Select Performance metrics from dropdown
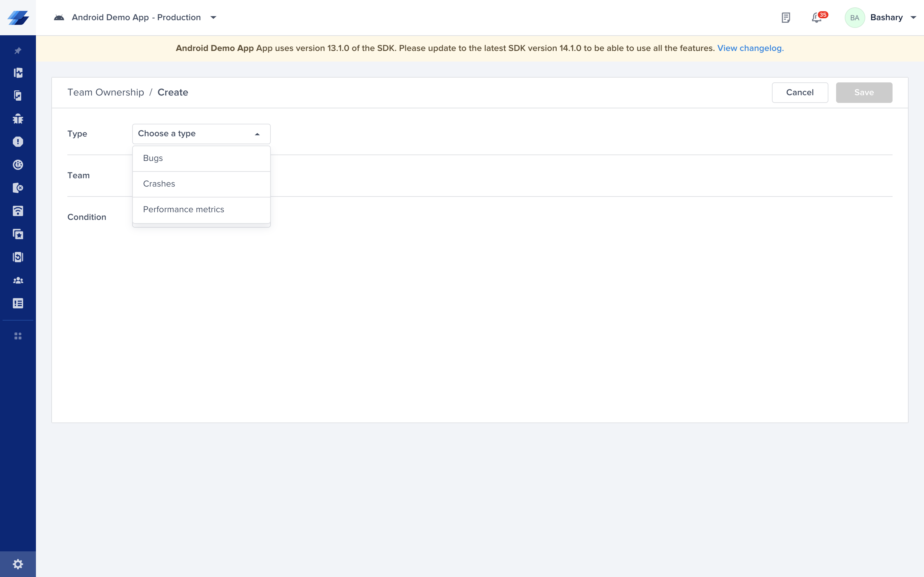Screen dimensions: 924x577 coord(183,209)
